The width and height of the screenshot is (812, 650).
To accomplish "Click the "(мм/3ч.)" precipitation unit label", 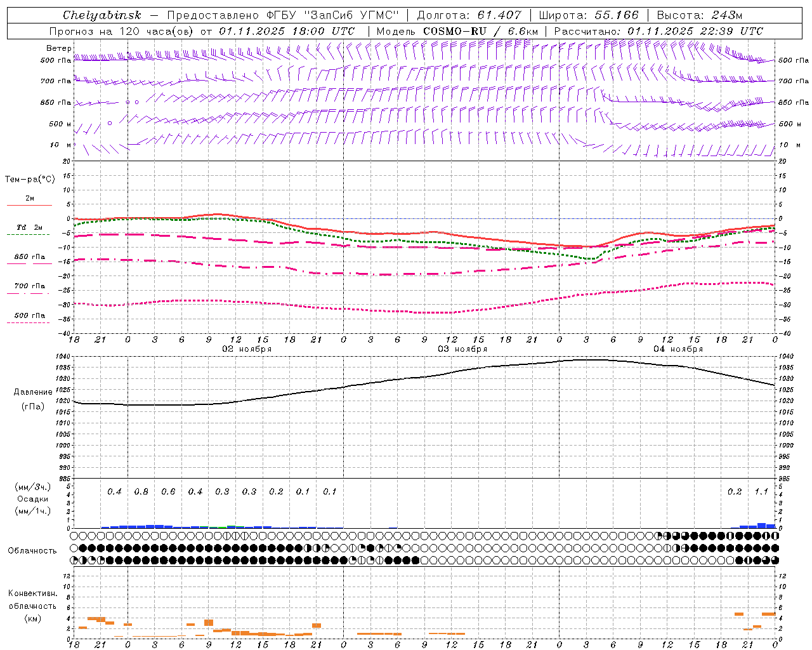I will point(32,487).
